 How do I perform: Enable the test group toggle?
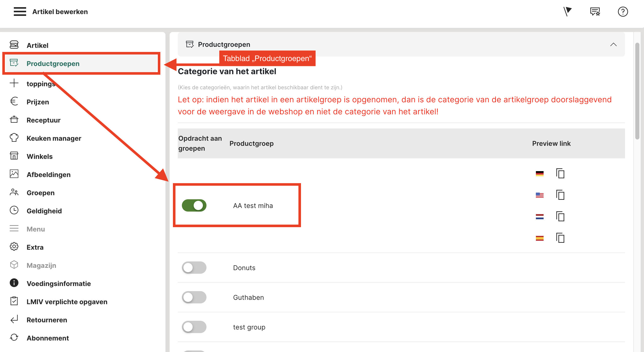194,327
